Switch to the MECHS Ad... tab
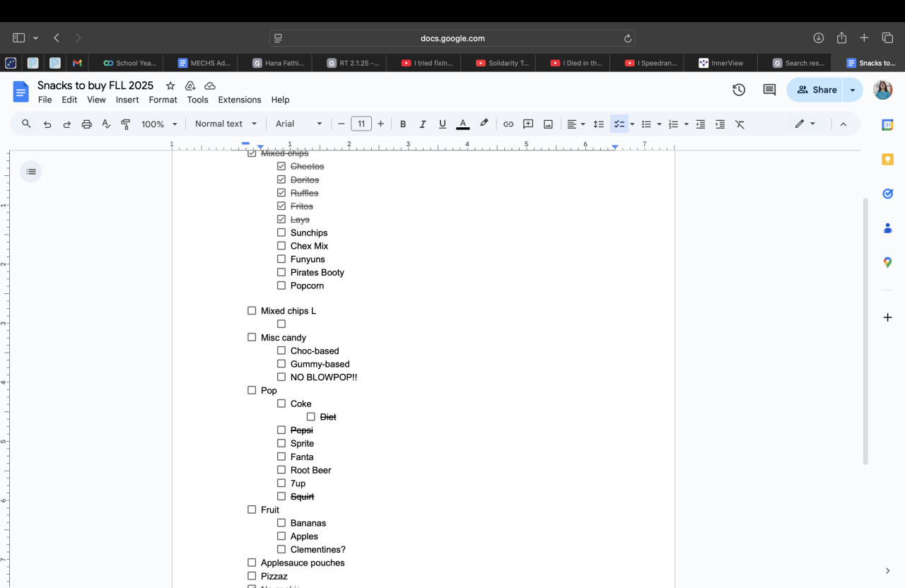Screen dimensions: 905x588 pyautogui.click(x=206, y=63)
